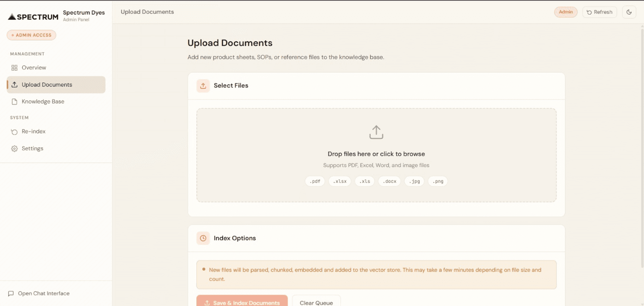Click the SYSTEM section label
The image size is (644, 306).
click(x=19, y=118)
